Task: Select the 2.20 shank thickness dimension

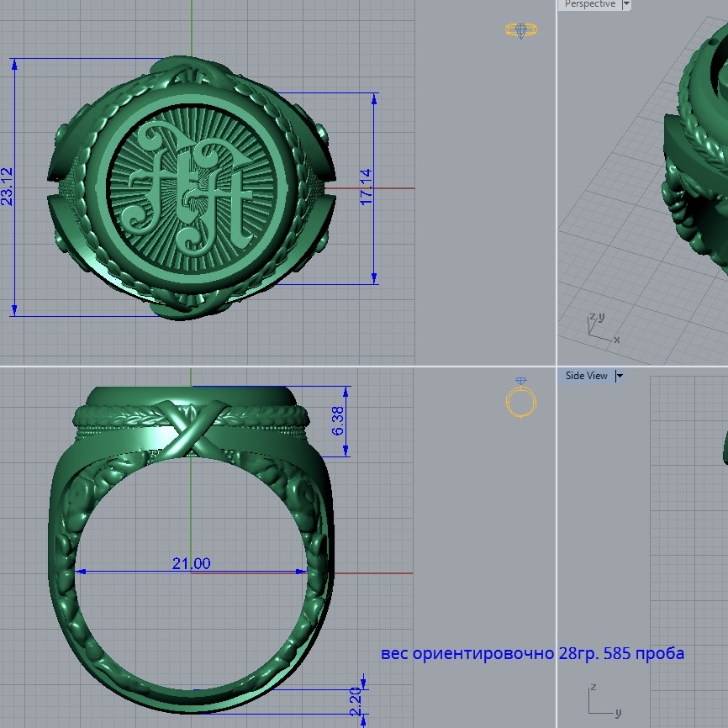Action: pos(356,702)
